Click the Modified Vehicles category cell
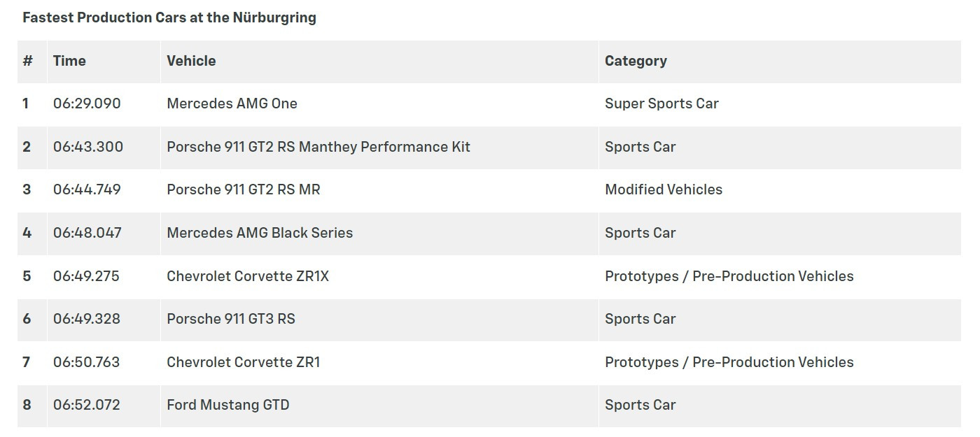This screenshot has width=980, height=437. [664, 189]
